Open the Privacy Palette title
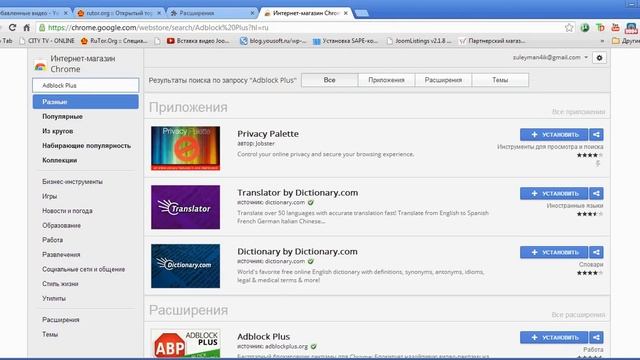 click(x=268, y=133)
